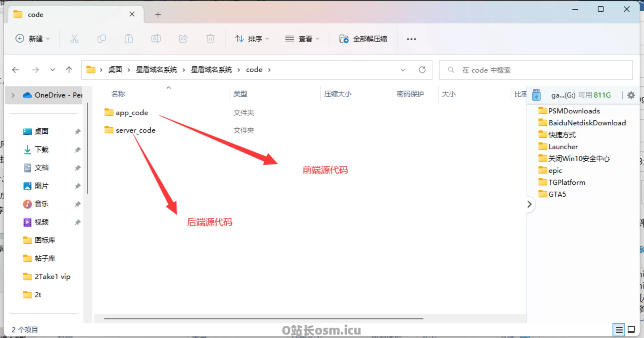Click the Delete trash icon
The height and width of the screenshot is (338, 644).
click(210, 39)
